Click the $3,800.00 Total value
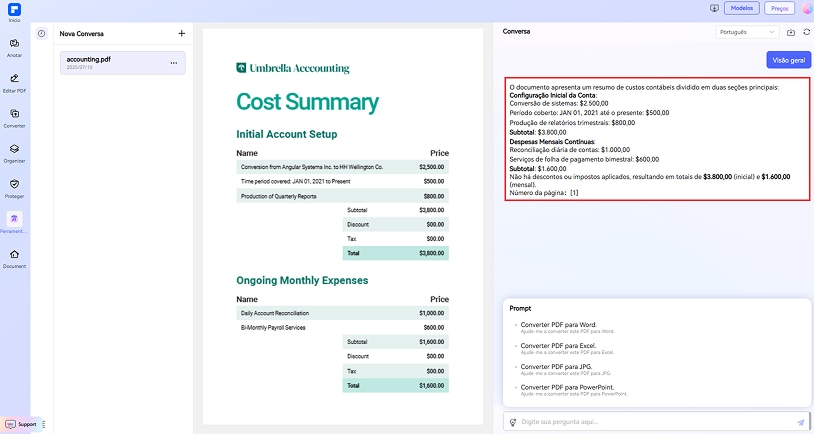The height and width of the screenshot is (434, 814). pos(431,253)
